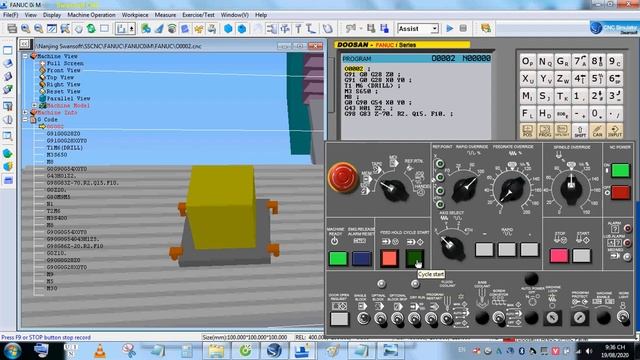Click the PROG key on the keypad
Screen dimensions: 640x360
tap(545, 131)
